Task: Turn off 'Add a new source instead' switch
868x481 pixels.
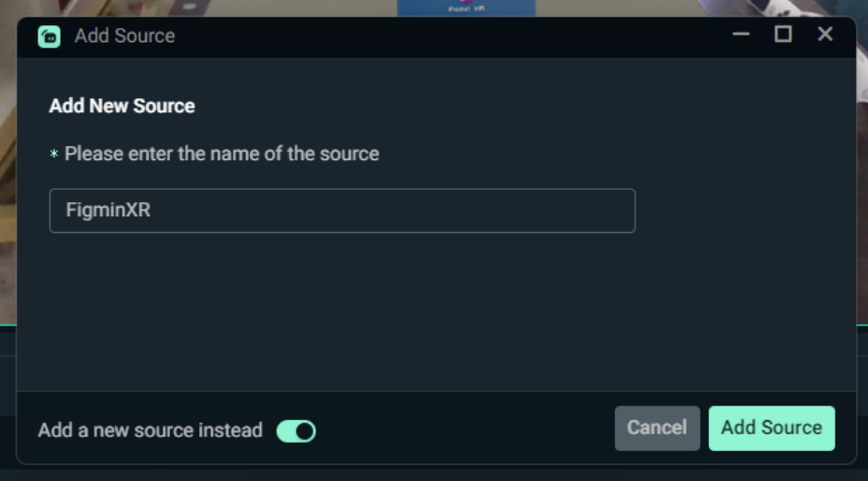Action: pos(297,431)
